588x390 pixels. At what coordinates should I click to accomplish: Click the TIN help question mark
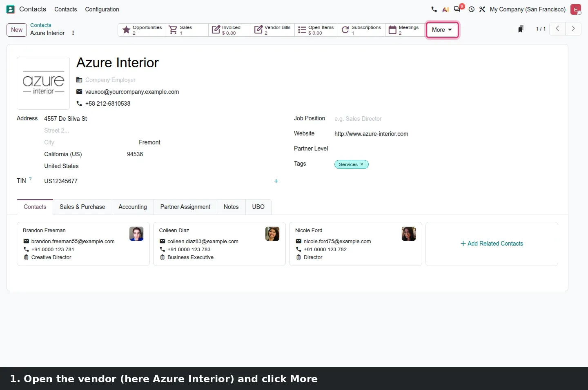point(31,179)
